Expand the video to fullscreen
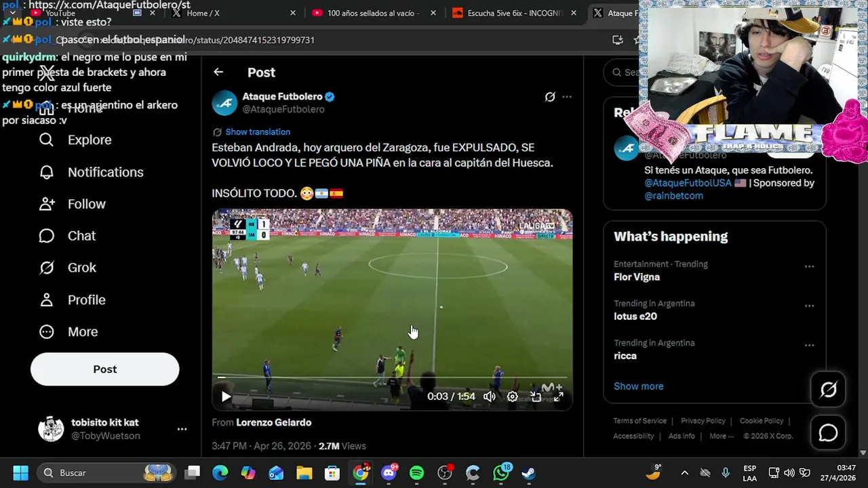 [558, 397]
